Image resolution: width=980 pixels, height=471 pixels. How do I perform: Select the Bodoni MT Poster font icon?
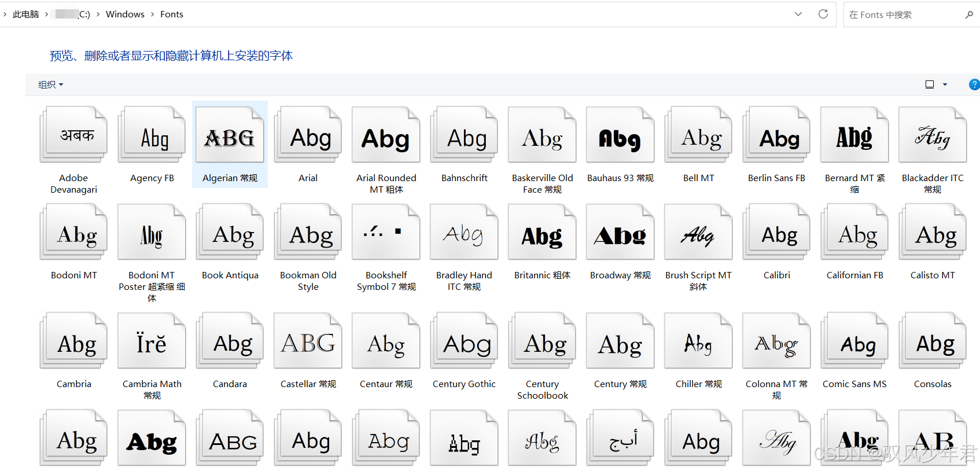coord(152,231)
